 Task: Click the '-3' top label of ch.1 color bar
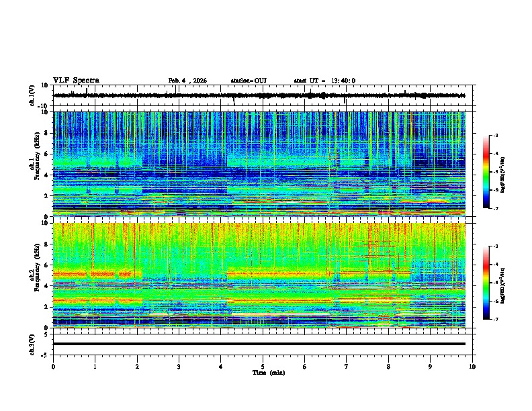(495, 135)
